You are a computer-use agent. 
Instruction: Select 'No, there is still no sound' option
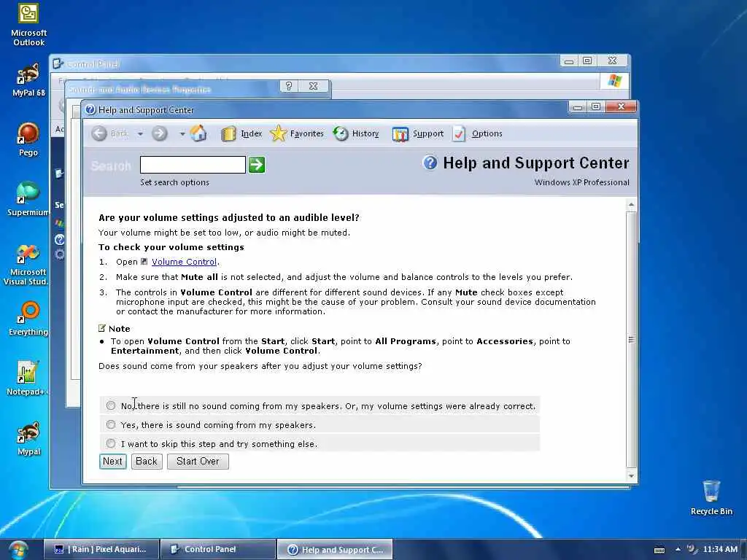[111, 405]
